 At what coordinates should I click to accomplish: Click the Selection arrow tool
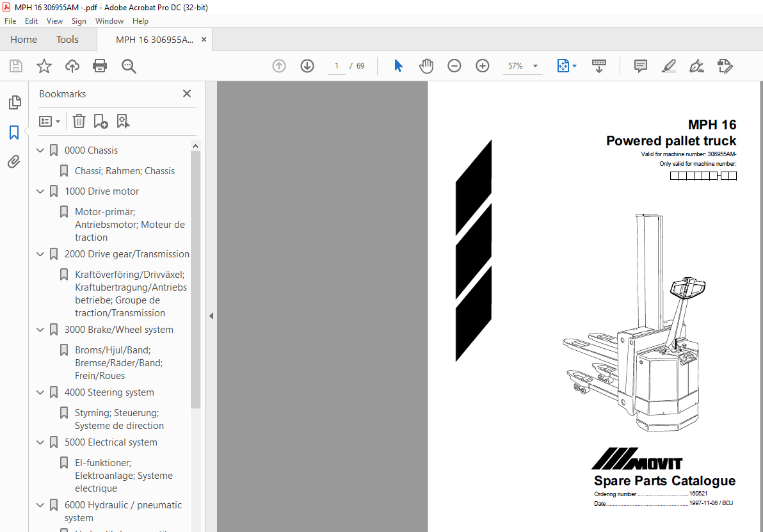click(398, 66)
